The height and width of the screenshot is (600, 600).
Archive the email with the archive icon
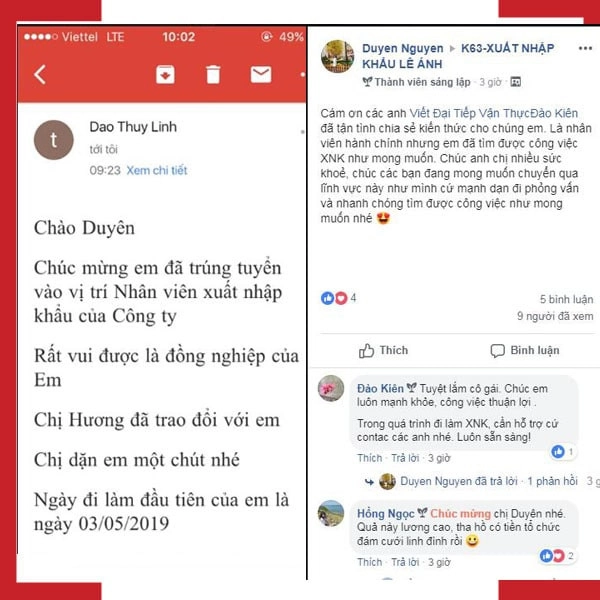pyautogui.click(x=165, y=74)
